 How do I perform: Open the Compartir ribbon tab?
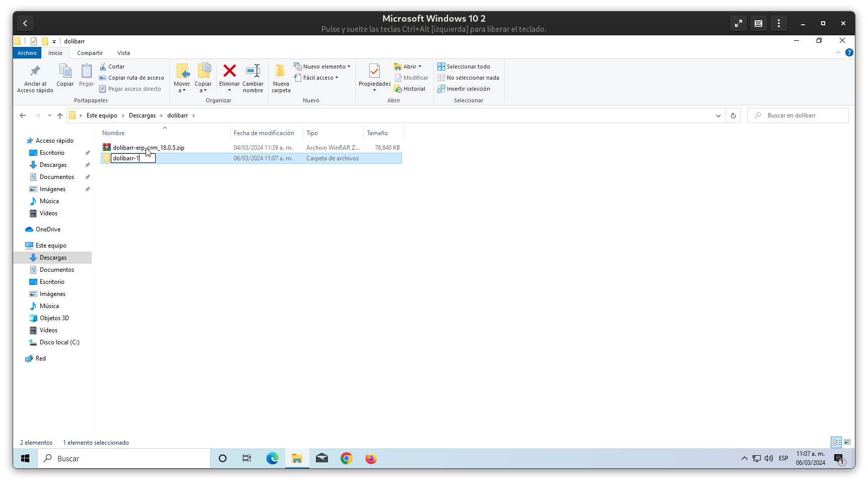pos(90,53)
